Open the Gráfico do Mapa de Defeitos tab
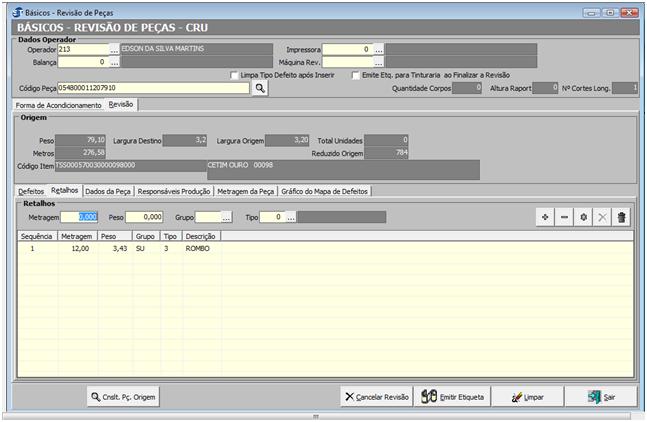The height and width of the screenshot is (422, 647). (325, 190)
